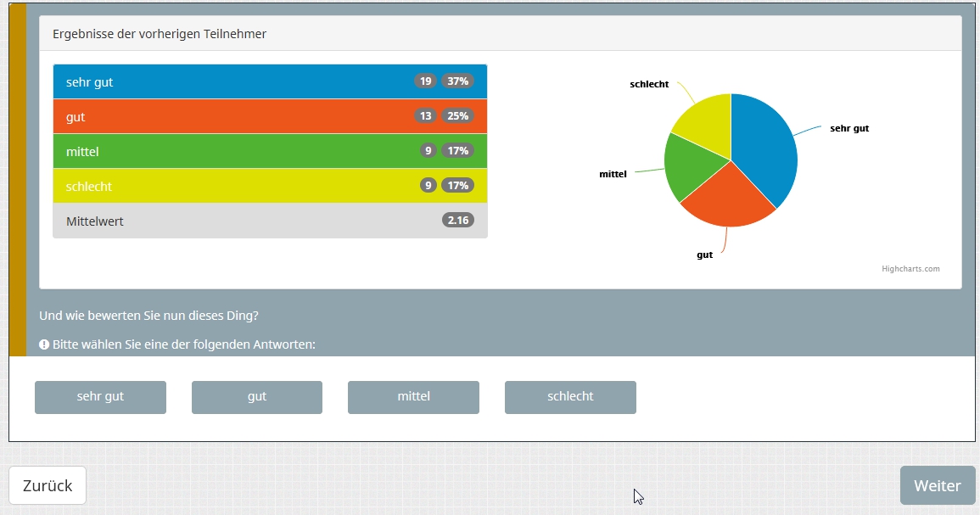Go back with the Zurück button
The image size is (980, 515).
pos(48,486)
